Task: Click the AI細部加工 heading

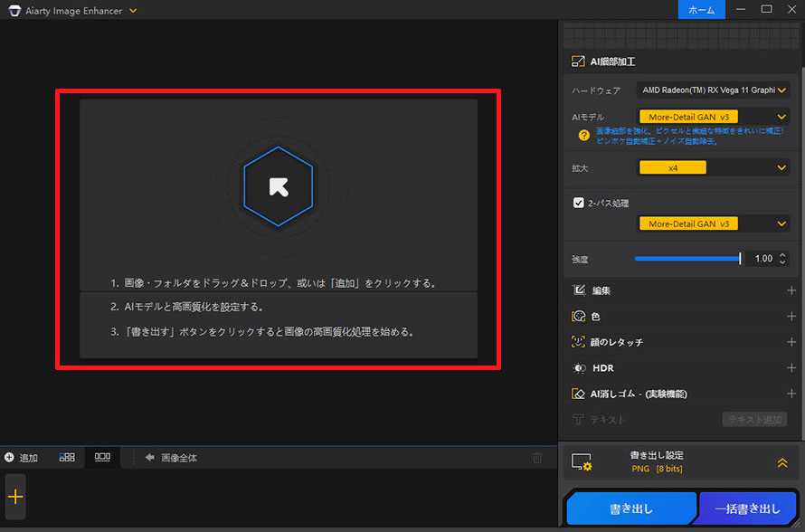Action: pyautogui.click(x=612, y=62)
